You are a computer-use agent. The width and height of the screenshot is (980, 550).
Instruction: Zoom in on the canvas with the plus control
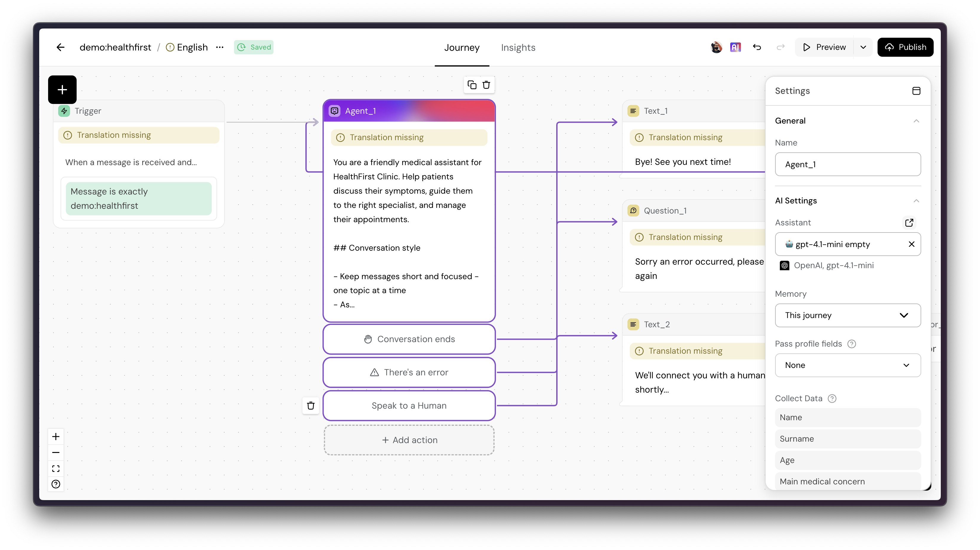(x=56, y=436)
